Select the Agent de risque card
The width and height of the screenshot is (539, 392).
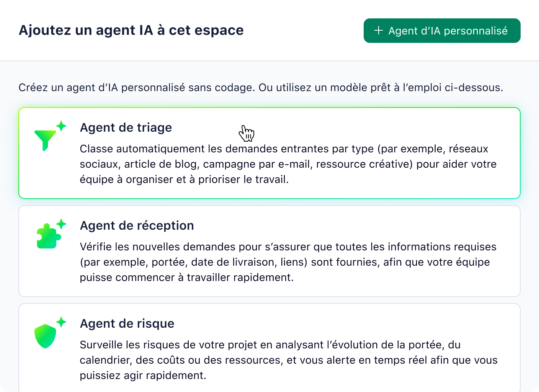click(269, 348)
